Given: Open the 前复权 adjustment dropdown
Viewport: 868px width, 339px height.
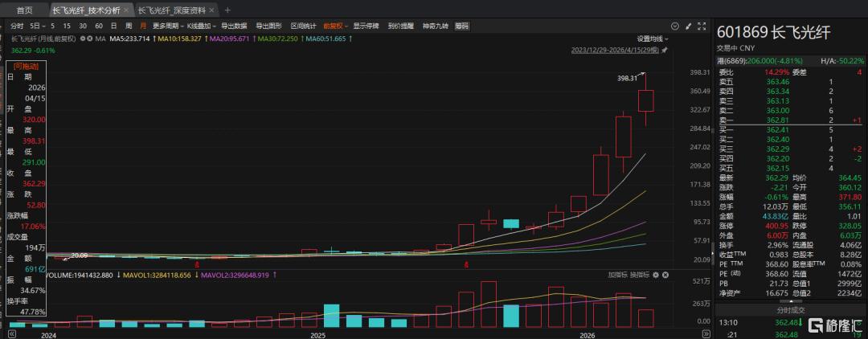Looking at the screenshot, I should (x=336, y=26).
